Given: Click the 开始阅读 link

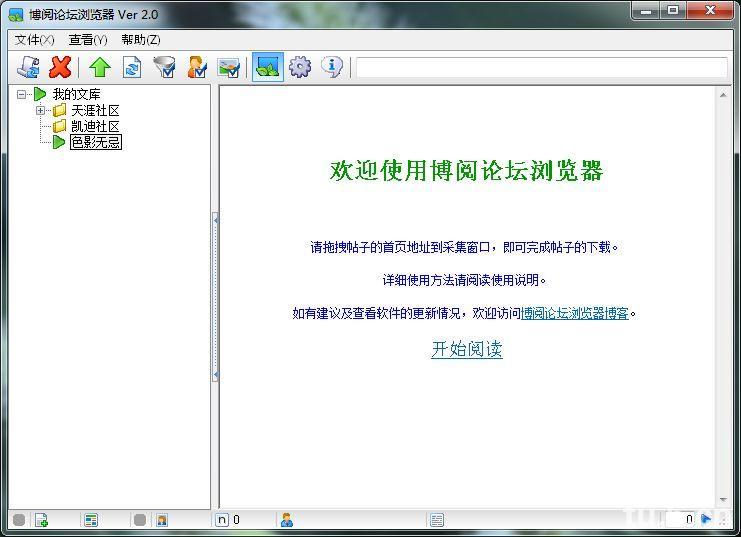Looking at the screenshot, I should click(466, 349).
